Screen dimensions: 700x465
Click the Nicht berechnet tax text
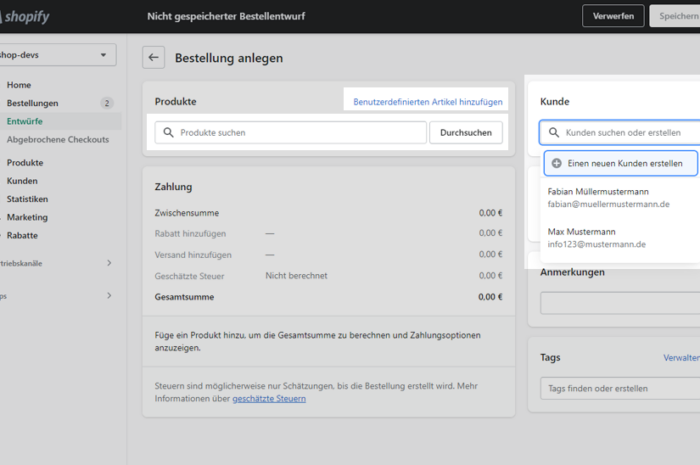tap(296, 276)
